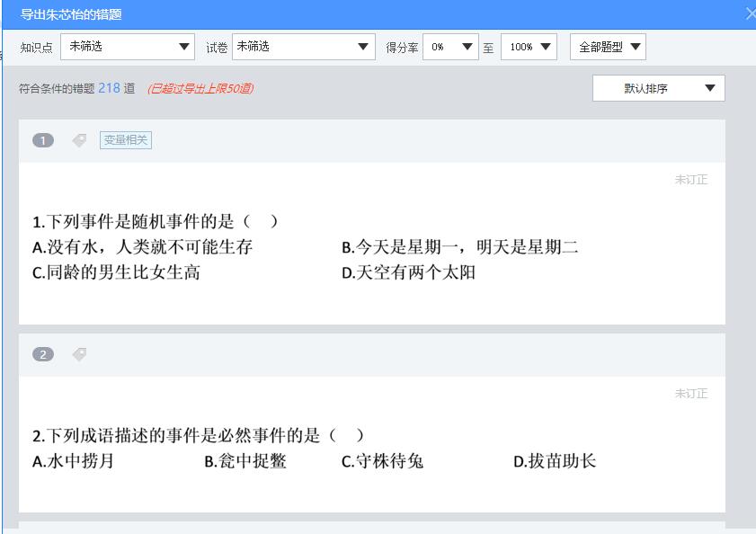Click the number 1 badge
756x534 pixels.
click(43, 140)
